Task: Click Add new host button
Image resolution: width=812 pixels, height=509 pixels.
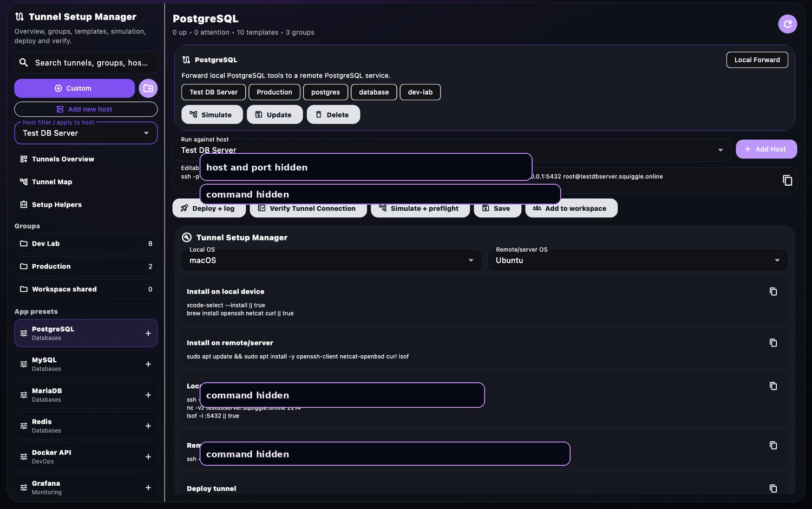Action: click(86, 109)
